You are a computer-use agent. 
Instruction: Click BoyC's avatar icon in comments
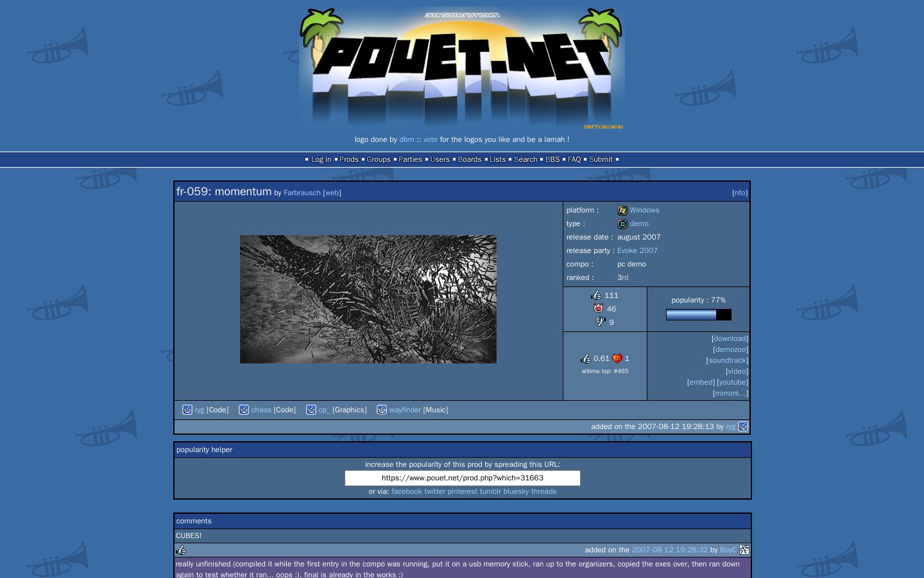click(x=744, y=550)
